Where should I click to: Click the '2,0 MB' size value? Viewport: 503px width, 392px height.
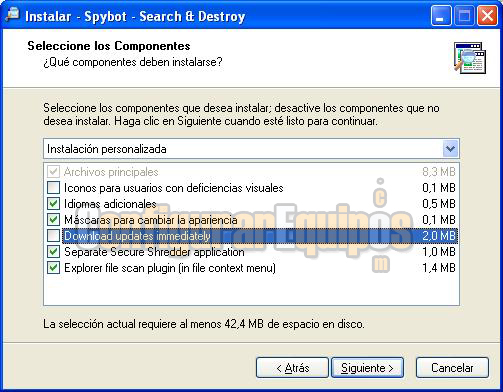(x=439, y=236)
